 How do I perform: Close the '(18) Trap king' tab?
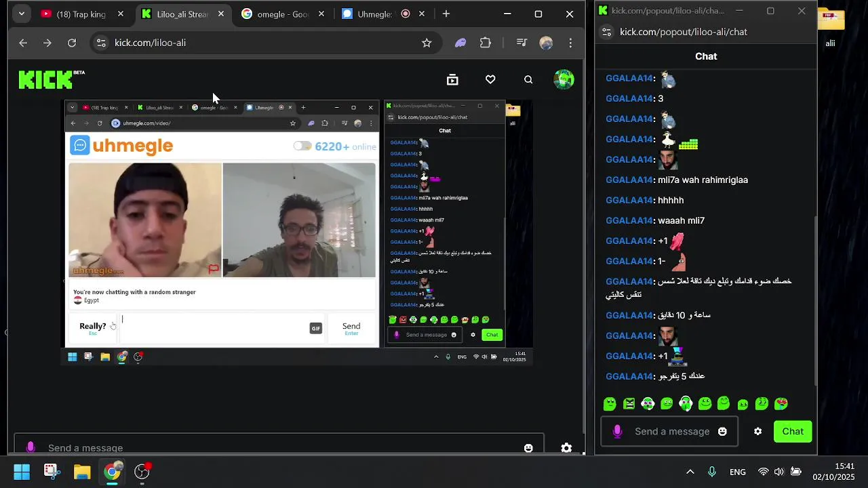[121, 14]
